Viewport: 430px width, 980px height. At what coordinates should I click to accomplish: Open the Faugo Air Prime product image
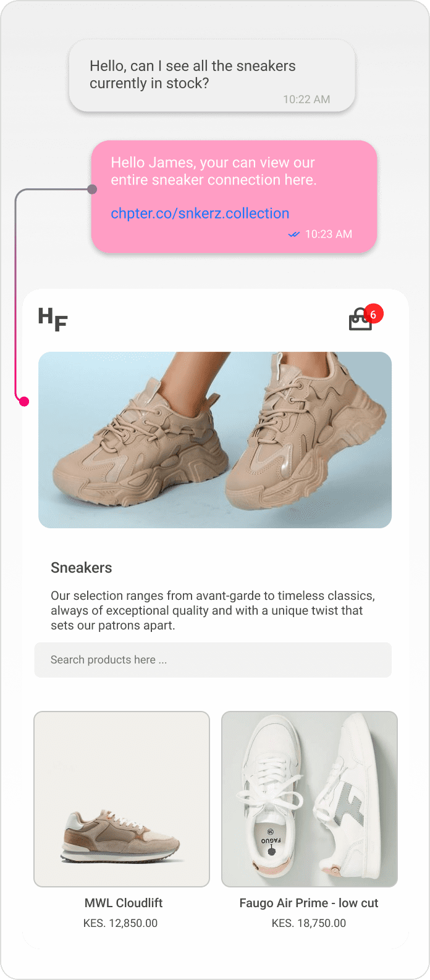(x=310, y=799)
